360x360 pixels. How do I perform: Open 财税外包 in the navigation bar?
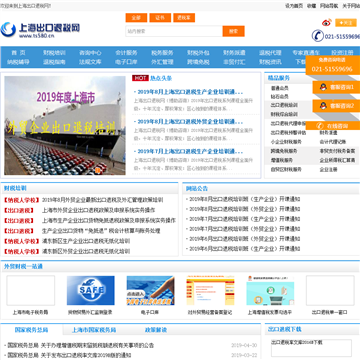(198, 53)
